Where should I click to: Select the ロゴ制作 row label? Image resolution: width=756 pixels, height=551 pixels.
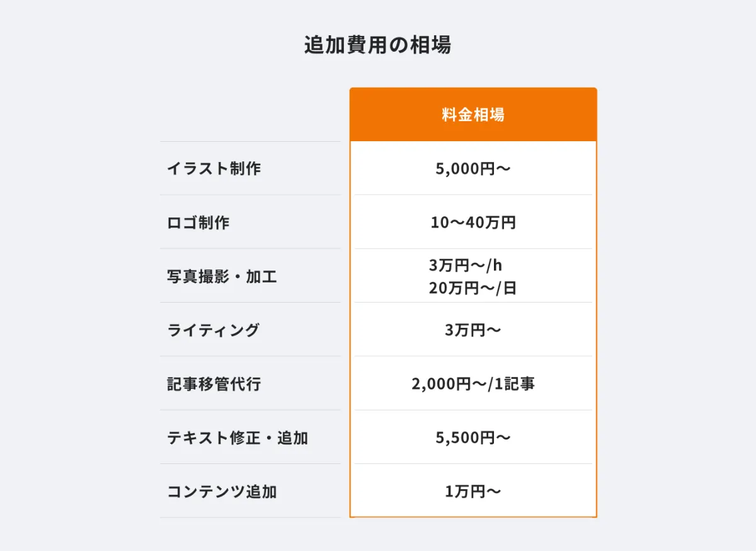pos(198,223)
